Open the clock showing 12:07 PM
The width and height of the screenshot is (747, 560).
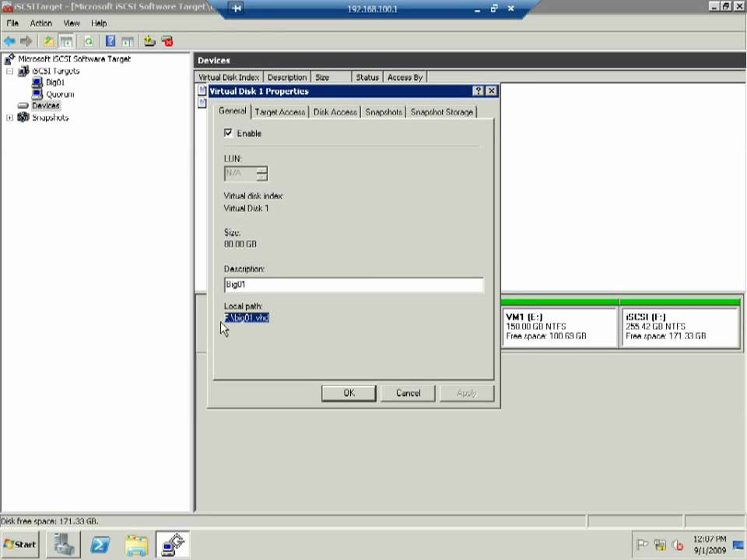tap(710, 544)
